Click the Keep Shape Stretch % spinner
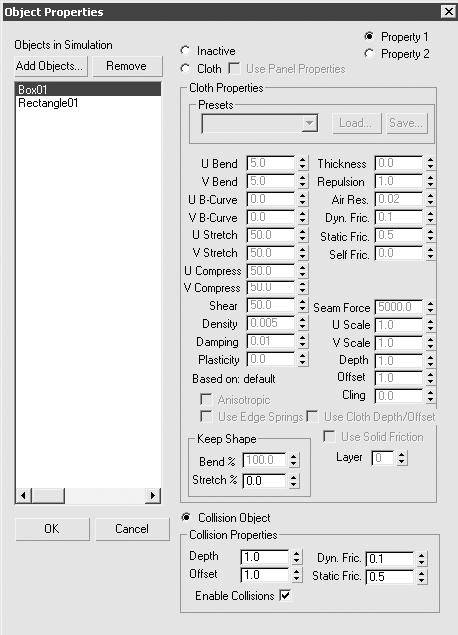 pos(294,481)
